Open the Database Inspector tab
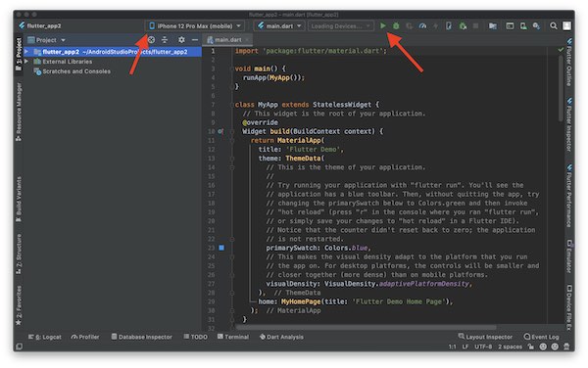This screenshot has width=588, height=368. 142,337
